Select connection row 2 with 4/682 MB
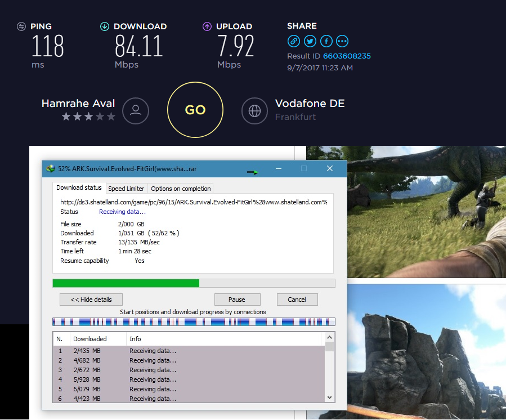The height and width of the screenshot is (420, 506). tap(189, 360)
